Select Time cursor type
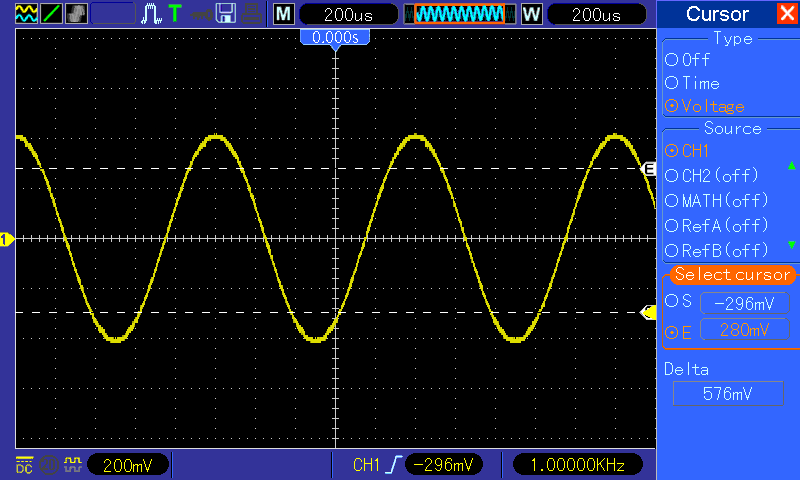Image resolution: width=800 pixels, height=480 pixels. pyautogui.click(x=692, y=83)
